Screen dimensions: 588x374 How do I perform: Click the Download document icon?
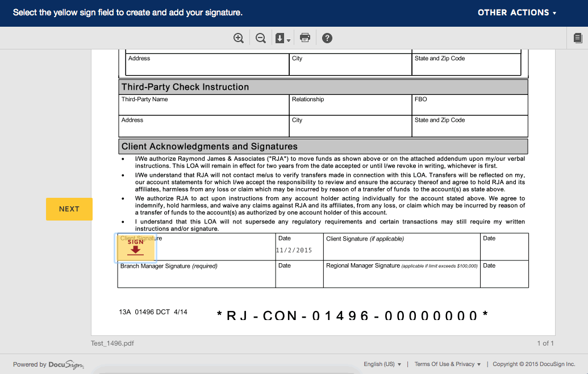(x=280, y=38)
